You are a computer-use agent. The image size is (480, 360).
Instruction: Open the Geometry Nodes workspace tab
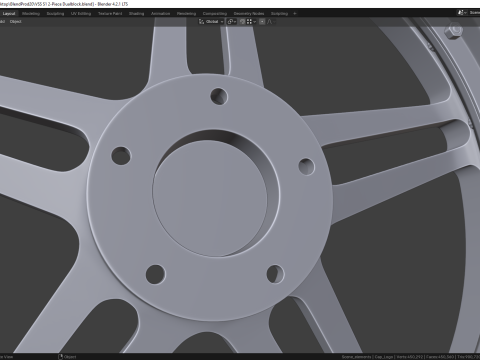(249, 14)
